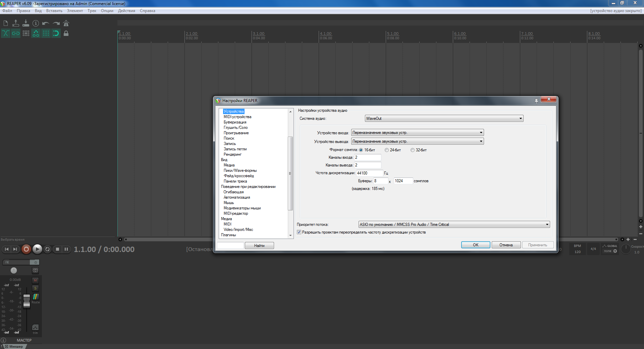Viewport: 644px width, 349px height.
Task: Go to project start transport button
Action: tap(6, 249)
